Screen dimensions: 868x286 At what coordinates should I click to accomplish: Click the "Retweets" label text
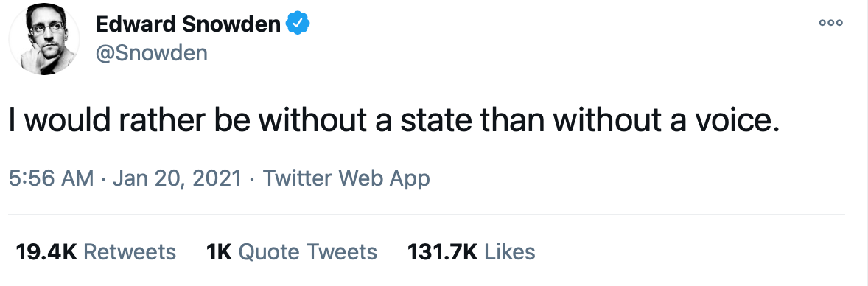pos(130,252)
